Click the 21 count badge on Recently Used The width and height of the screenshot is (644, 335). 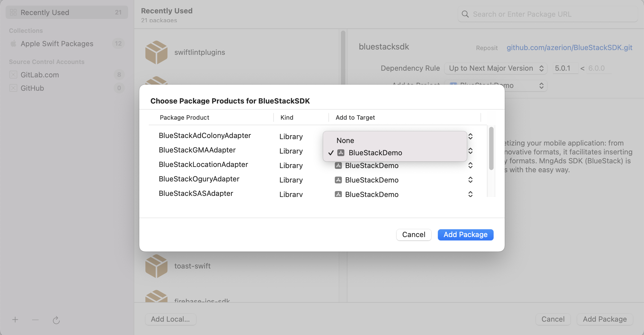pyautogui.click(x=118, y=13)
